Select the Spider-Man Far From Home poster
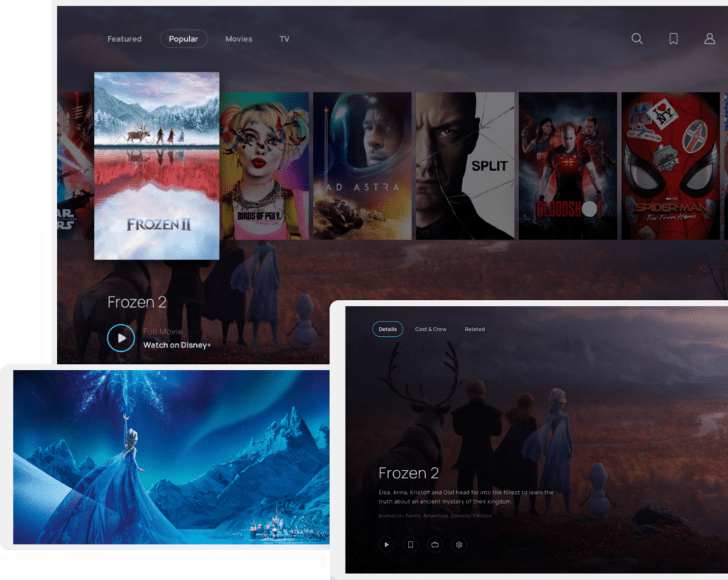 coord(670,166)
